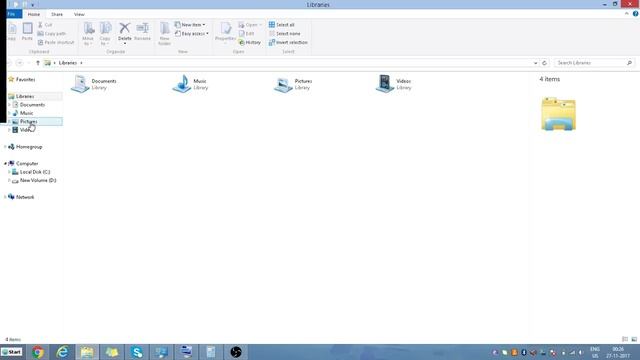Click the Up one level arrow

(x=38, y=63)
